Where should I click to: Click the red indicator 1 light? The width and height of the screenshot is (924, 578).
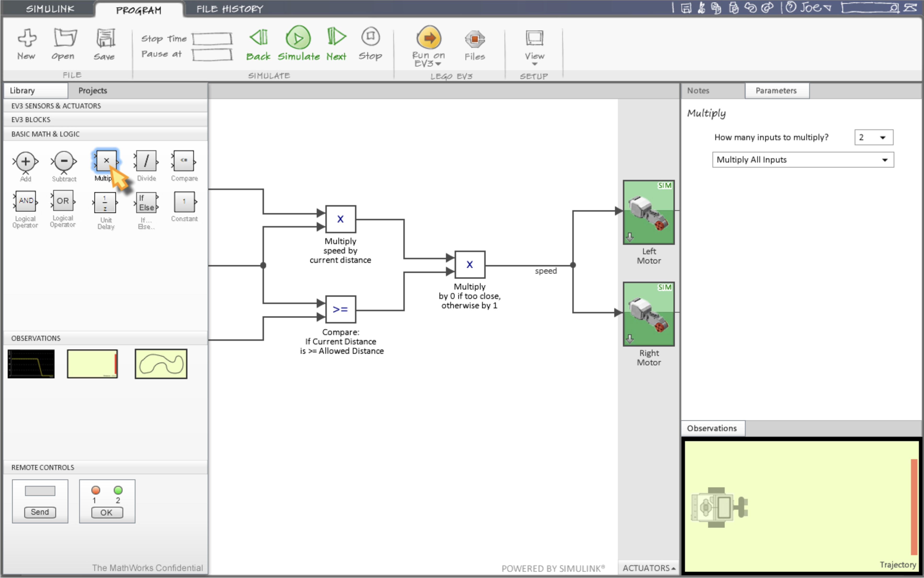coord(96,490)
